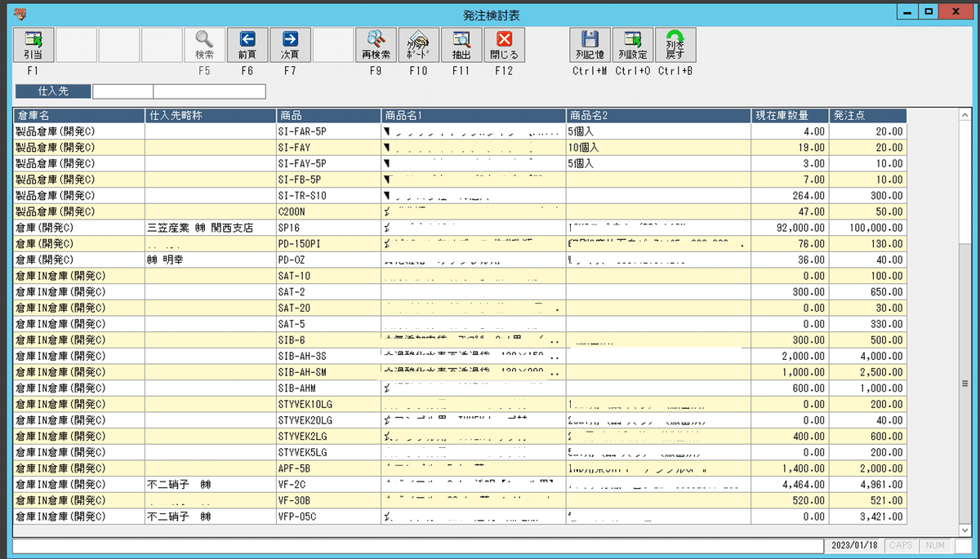Go to next page with 次頁 icon

(x=290, y=45)
